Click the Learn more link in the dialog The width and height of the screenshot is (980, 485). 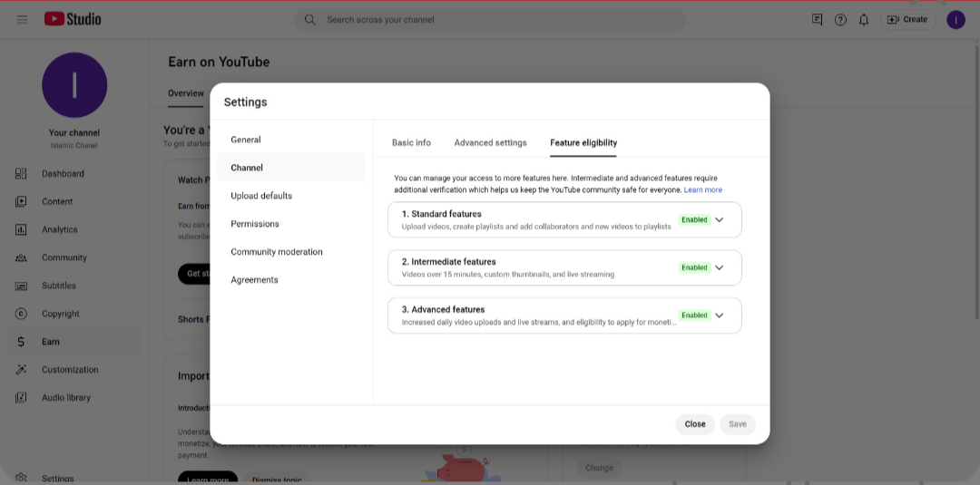pyautogui.click(x=702, y=189)
